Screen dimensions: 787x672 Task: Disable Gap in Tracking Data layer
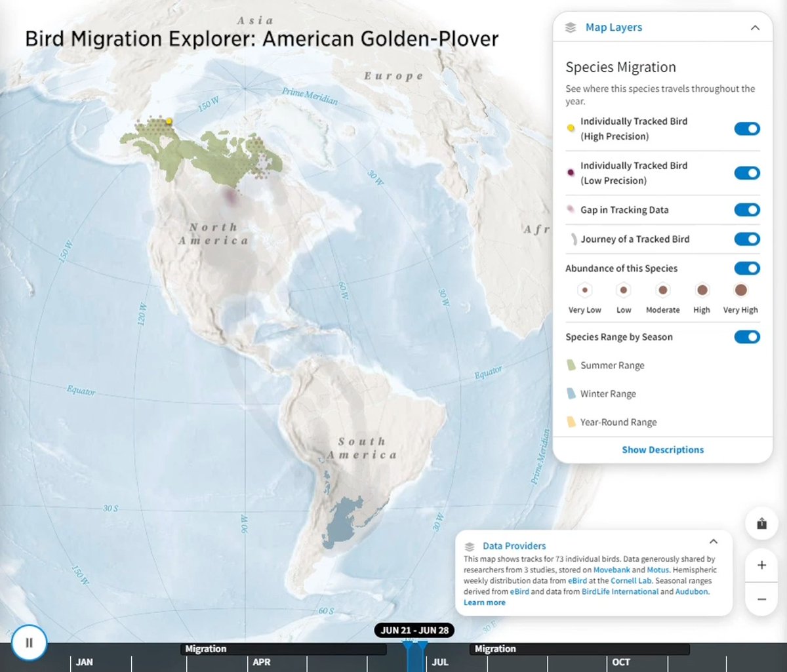pyautogui.click(x=747, y=210)
